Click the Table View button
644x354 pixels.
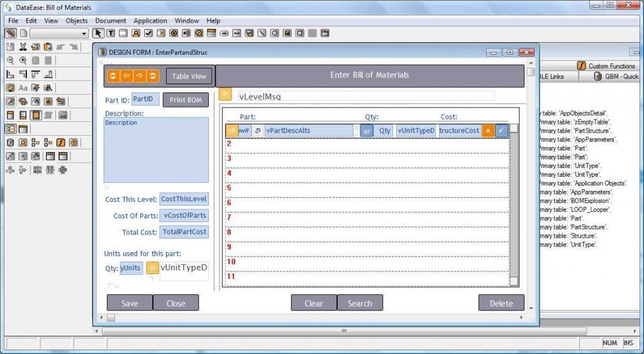tap(189, 76)
